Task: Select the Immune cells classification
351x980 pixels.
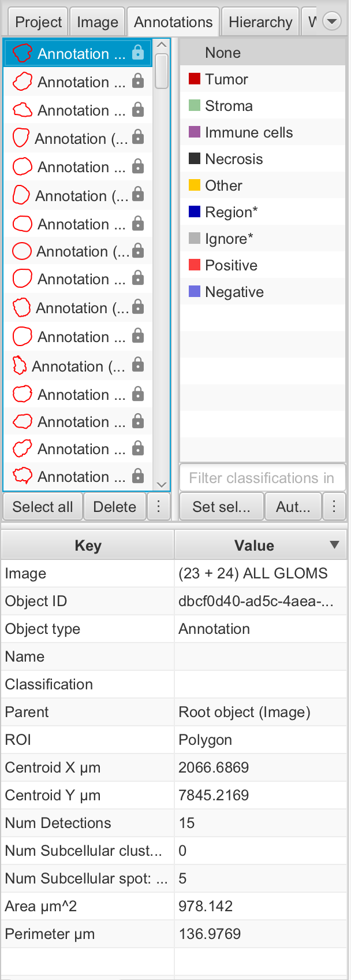Action: [248, 132]
